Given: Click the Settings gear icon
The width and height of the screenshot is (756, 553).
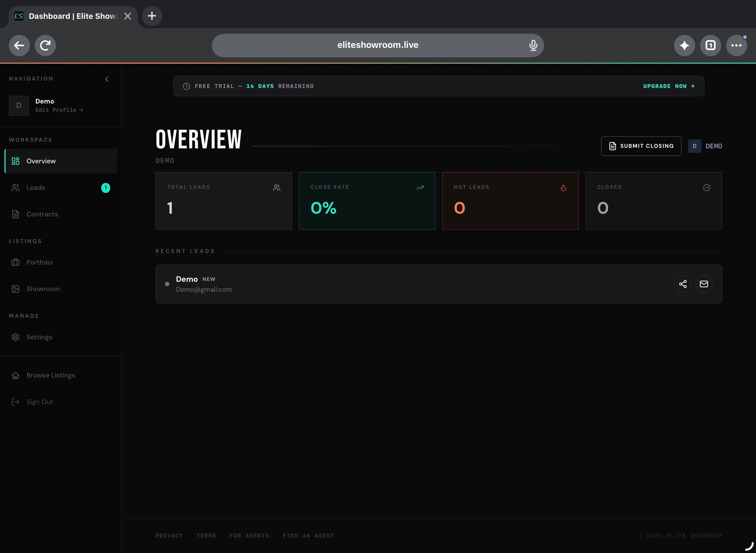Looking at the screenshot, I should tap(15, 337).
